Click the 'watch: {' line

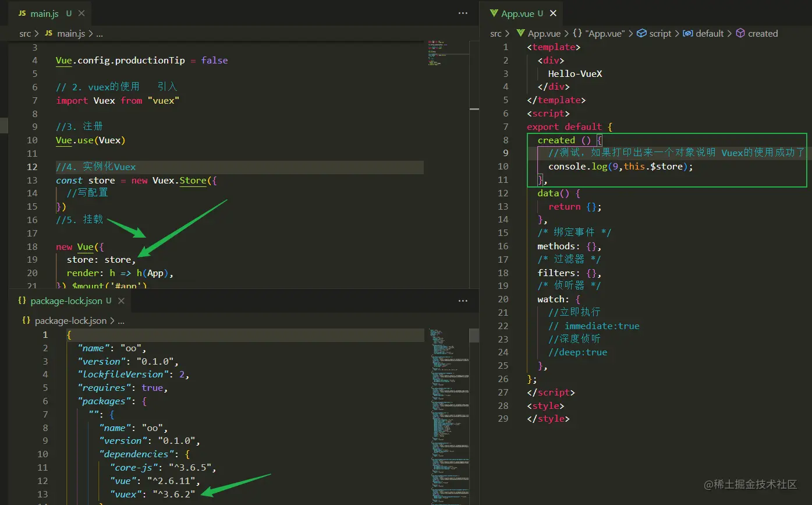pos(559,299)
